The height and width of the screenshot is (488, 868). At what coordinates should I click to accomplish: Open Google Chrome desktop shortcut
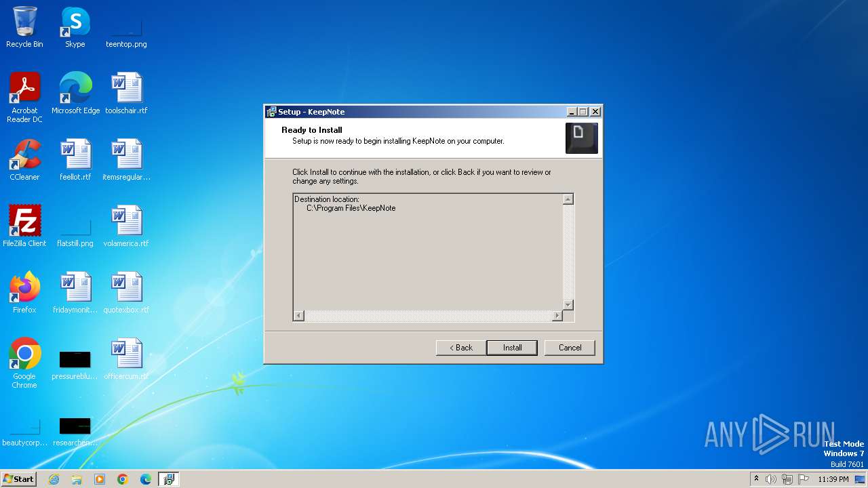coord(24,363)
